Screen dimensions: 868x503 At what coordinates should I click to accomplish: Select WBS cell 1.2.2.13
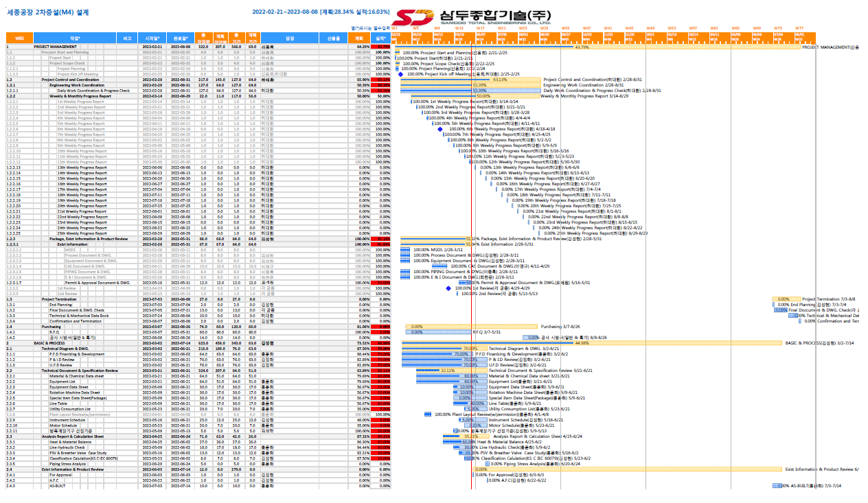tap(19, 167)
